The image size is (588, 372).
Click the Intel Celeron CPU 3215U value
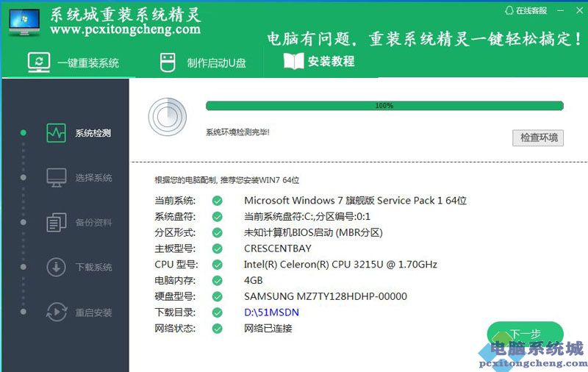coord(340,265)
